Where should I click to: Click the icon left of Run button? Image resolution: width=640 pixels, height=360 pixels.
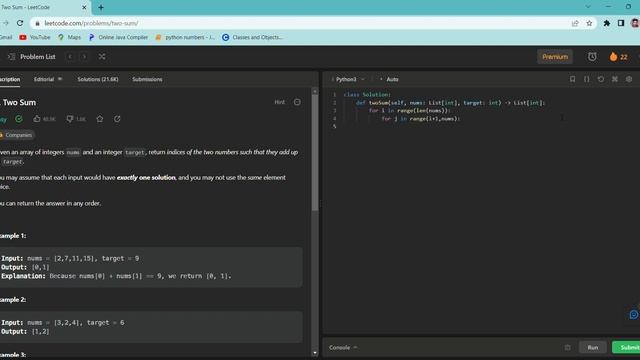click(x=567, y=347)
